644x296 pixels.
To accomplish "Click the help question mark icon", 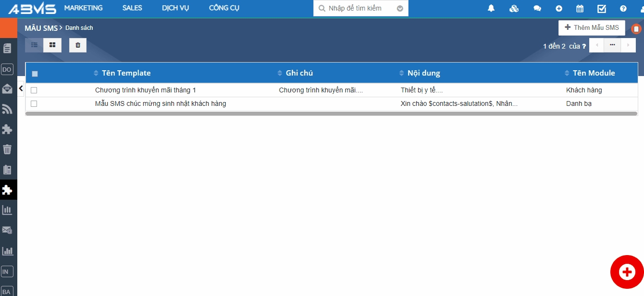I will [x=623, y=8].
